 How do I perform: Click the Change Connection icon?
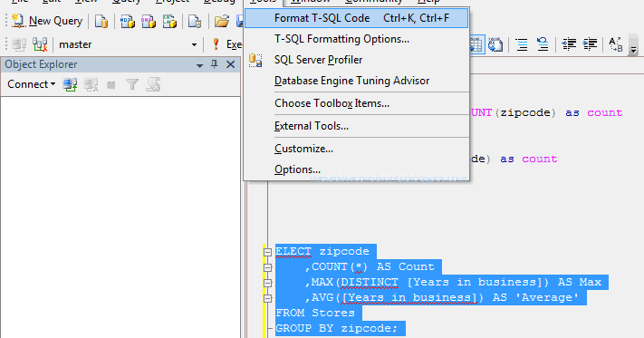40,44
